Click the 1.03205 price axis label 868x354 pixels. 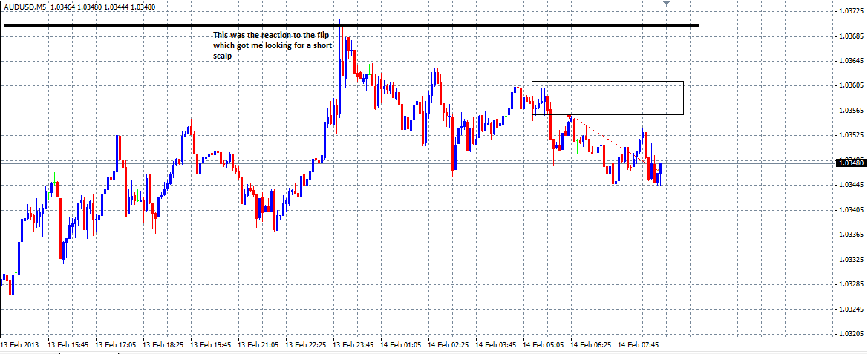849,334
